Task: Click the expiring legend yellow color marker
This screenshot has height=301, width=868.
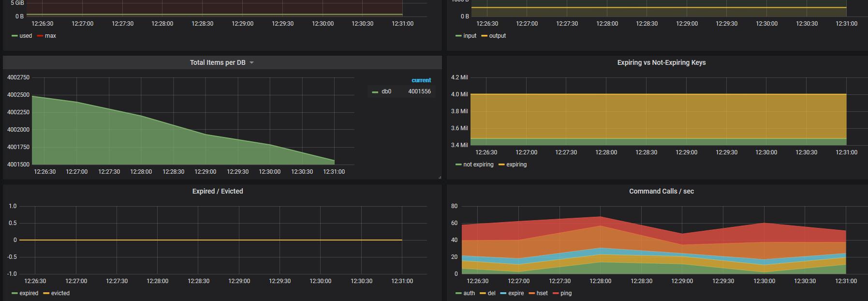Action: 501,165
